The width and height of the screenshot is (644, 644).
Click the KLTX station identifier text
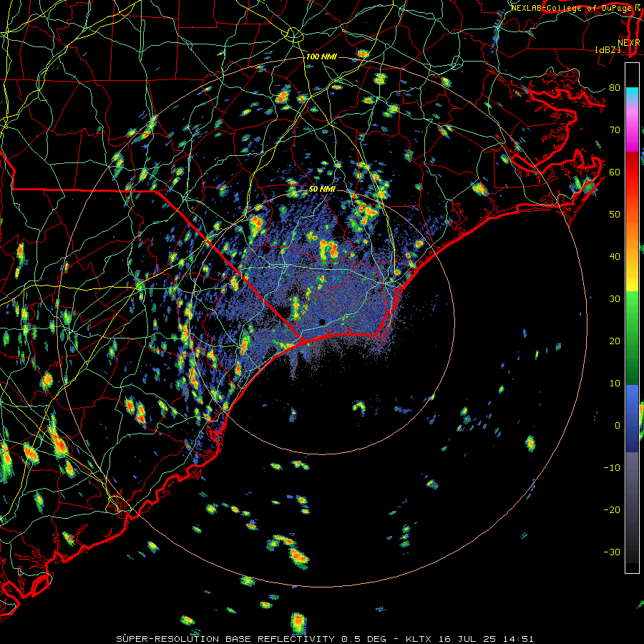419,639
